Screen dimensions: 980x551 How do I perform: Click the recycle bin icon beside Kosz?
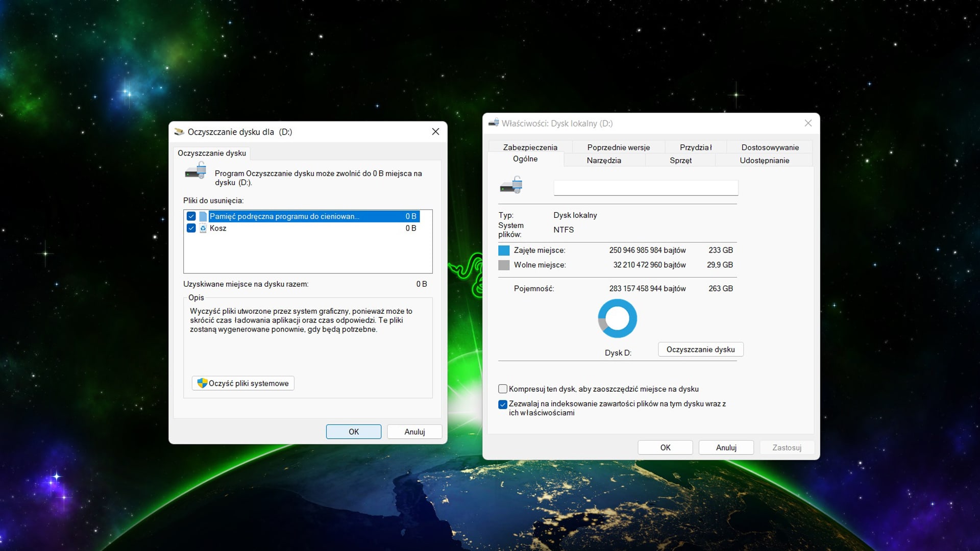tap(203, 228)
